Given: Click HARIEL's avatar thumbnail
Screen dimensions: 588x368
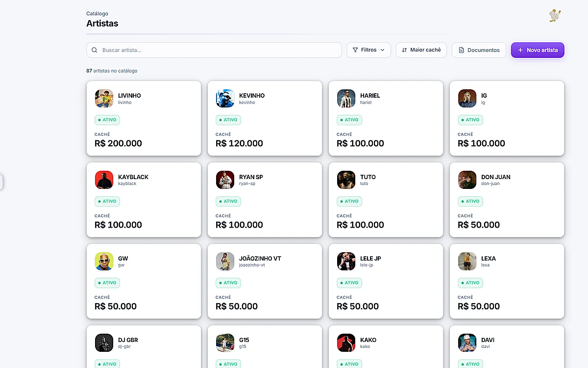Looking at the screenshot, I should point(346,98).
